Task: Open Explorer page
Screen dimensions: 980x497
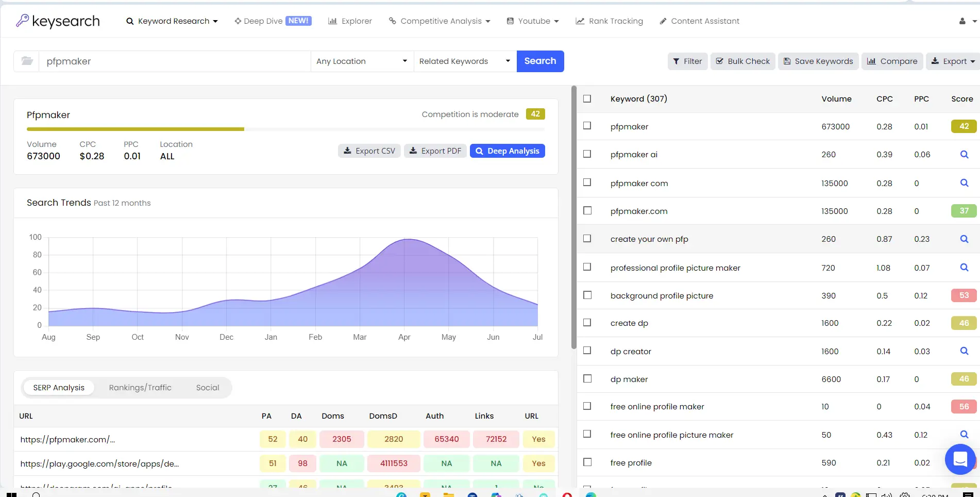Action: click(350, 21)
